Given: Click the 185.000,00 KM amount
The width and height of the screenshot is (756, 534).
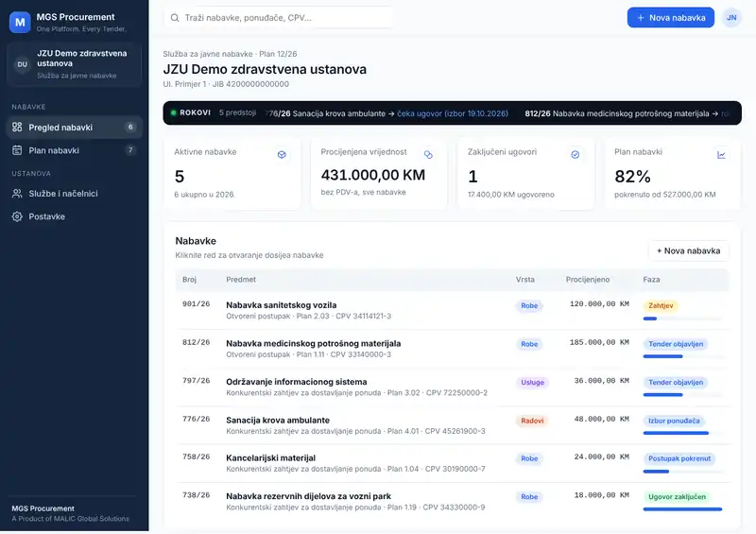Looking at the screenshot, I should tap(599, 342).
